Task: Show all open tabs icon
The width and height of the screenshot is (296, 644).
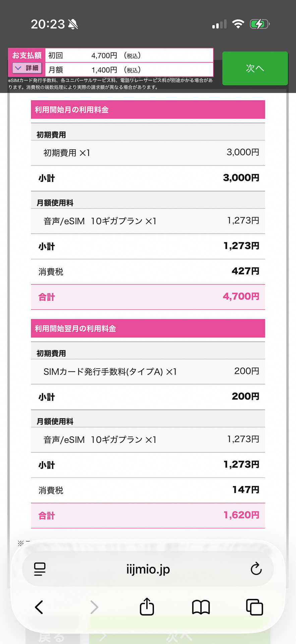Action: click(x=254, y=607)
